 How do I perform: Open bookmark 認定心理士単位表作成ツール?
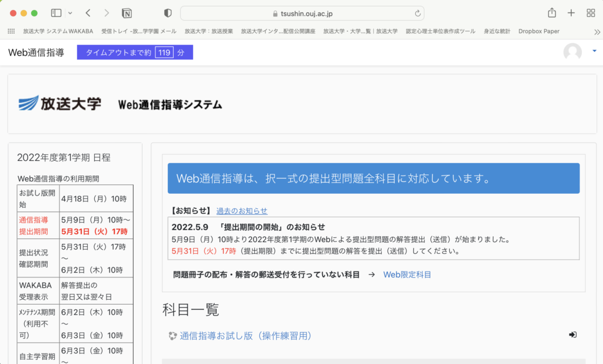[x=440, y=31]
